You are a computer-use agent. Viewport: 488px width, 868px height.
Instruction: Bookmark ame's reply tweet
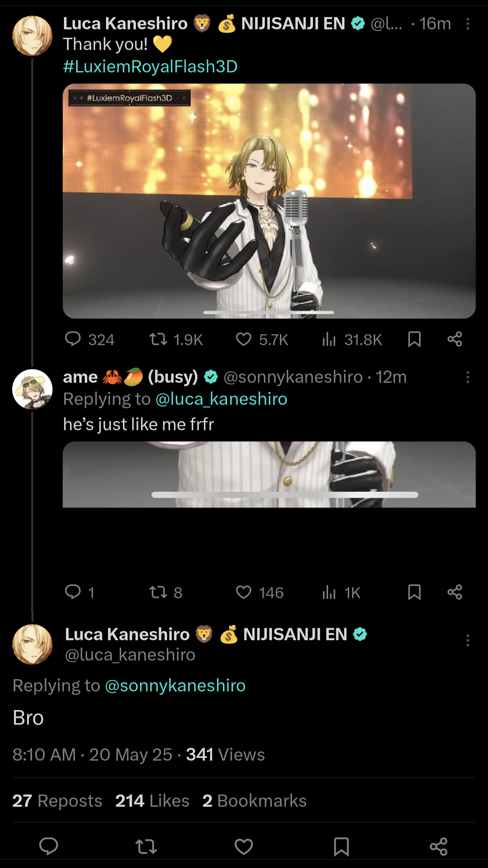pyautogui.click(x=414, y=592)
